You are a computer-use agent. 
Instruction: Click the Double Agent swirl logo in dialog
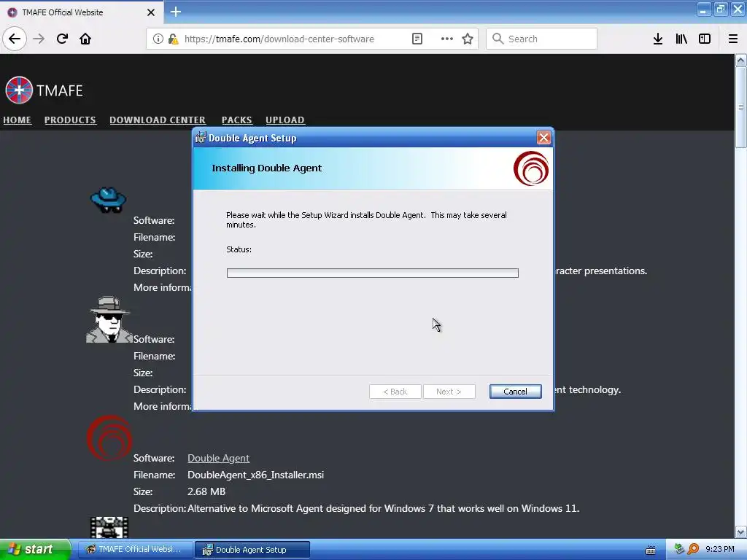coord(531,168)
